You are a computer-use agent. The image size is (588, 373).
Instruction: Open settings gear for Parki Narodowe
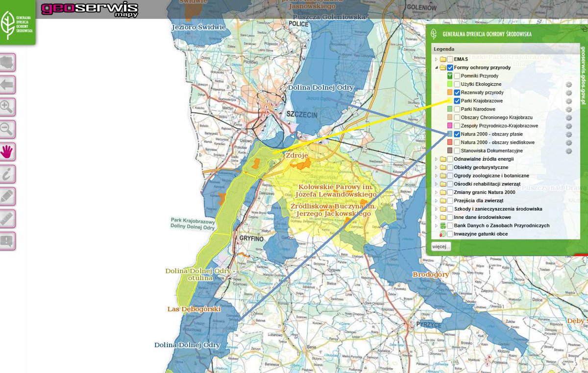point(569,109)
